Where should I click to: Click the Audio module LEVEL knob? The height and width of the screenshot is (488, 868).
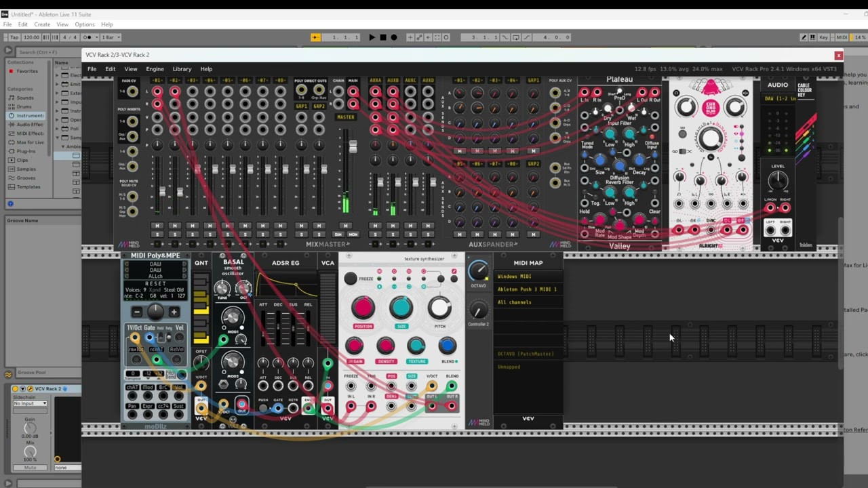[778, 180]
